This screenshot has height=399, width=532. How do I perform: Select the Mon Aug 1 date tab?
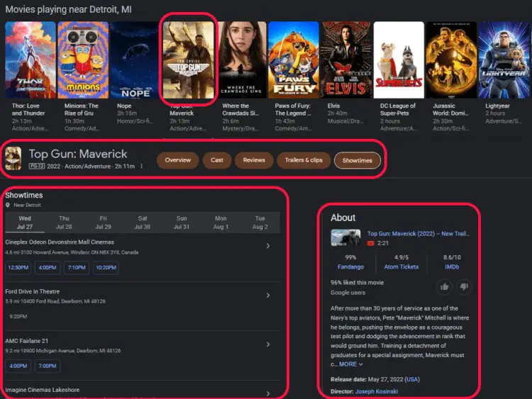[x=221, y=223]
